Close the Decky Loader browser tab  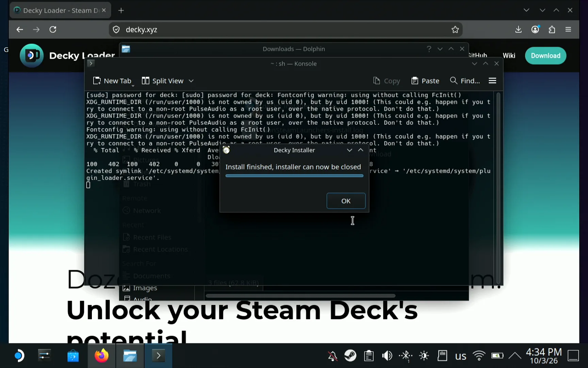(x=104, y=10)
